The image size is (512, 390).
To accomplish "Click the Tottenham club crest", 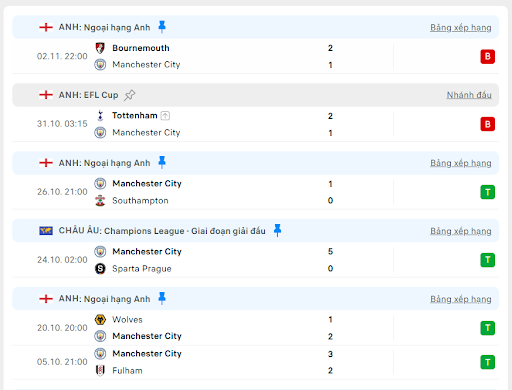I will point(100,116).
